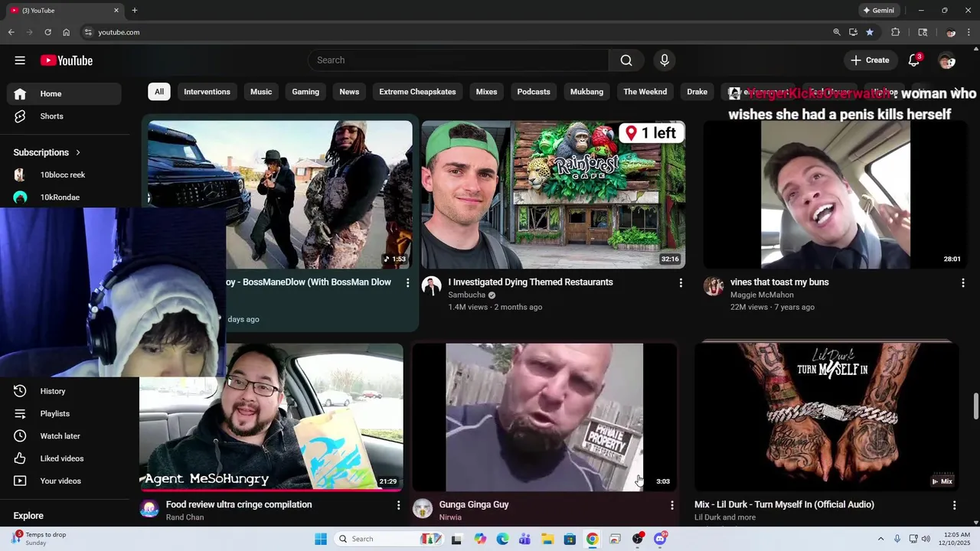Click the YouTube logo

point(67,60)
